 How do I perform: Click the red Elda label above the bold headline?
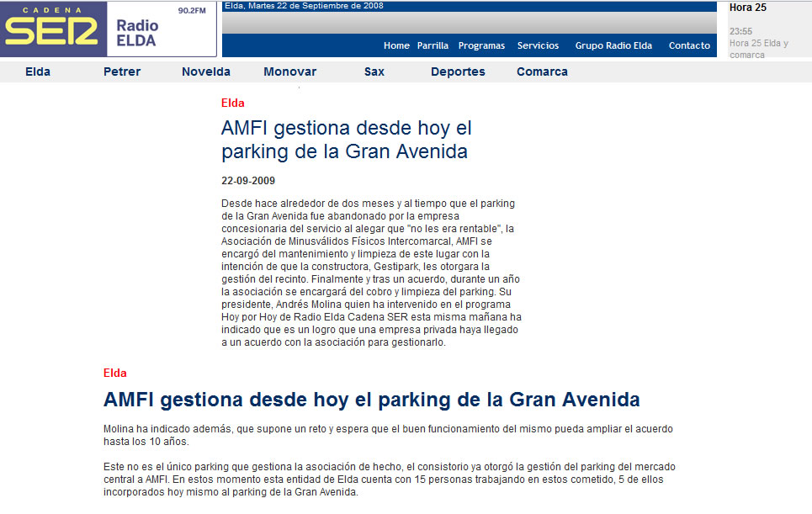114,374
